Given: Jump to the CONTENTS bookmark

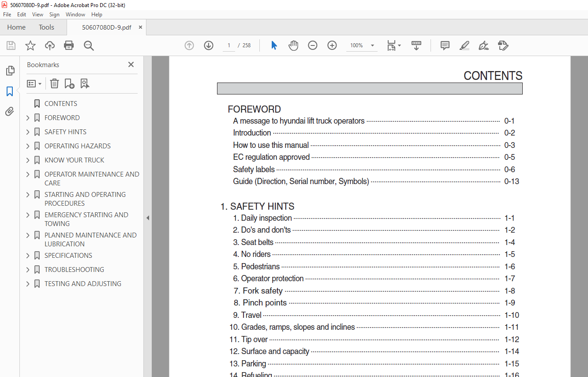Looking at the screenshot, I should pyautogui.click(x=61, y=104).
